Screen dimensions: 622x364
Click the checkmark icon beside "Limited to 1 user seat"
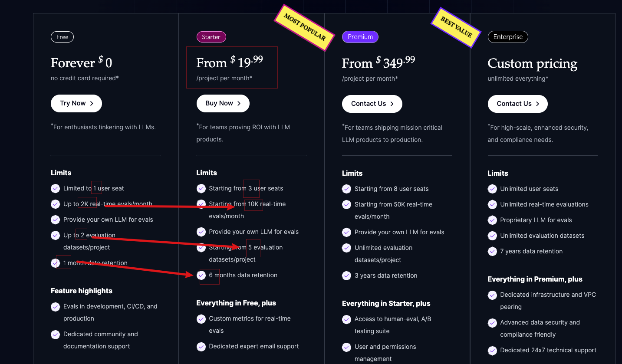pos(55,188)
